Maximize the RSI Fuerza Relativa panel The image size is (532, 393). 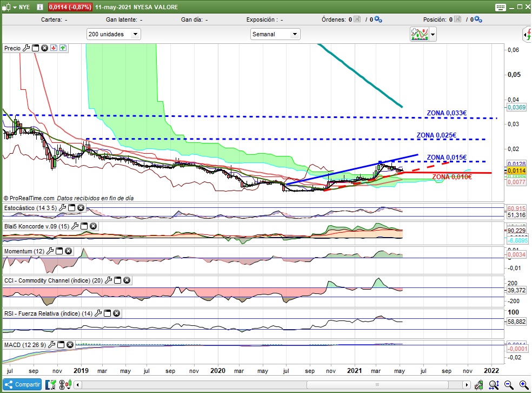(x=107, y=313)
